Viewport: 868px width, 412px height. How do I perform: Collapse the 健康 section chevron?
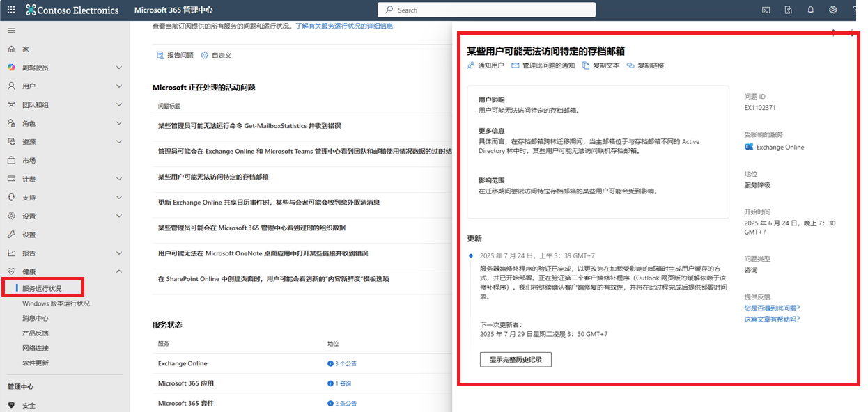pos(118,271)
